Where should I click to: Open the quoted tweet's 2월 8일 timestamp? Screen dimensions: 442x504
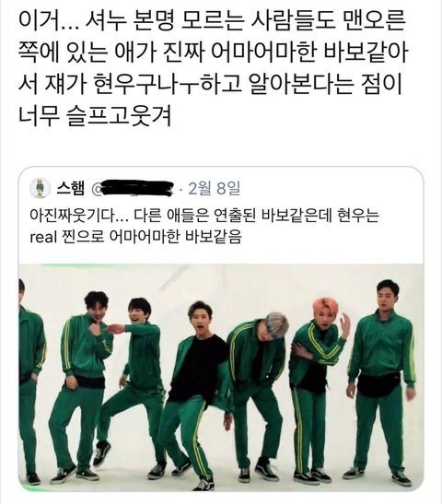pyautogui.click(x=215, y=188)
